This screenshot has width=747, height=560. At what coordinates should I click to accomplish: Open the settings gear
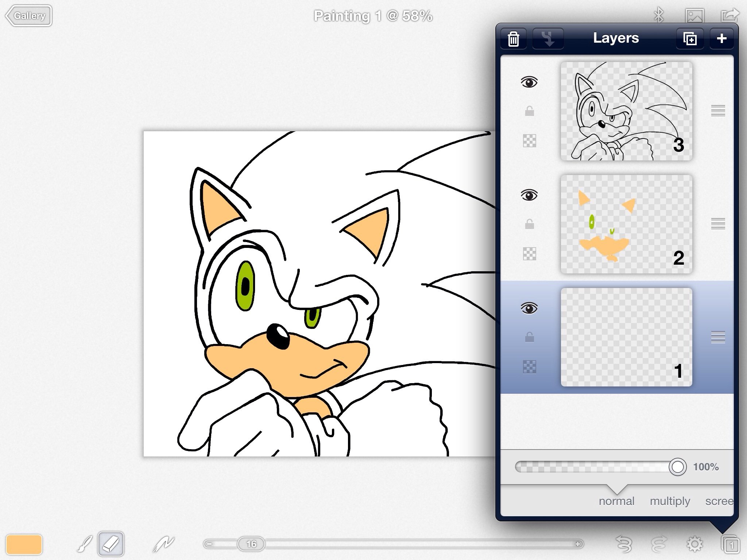point(694,545)
